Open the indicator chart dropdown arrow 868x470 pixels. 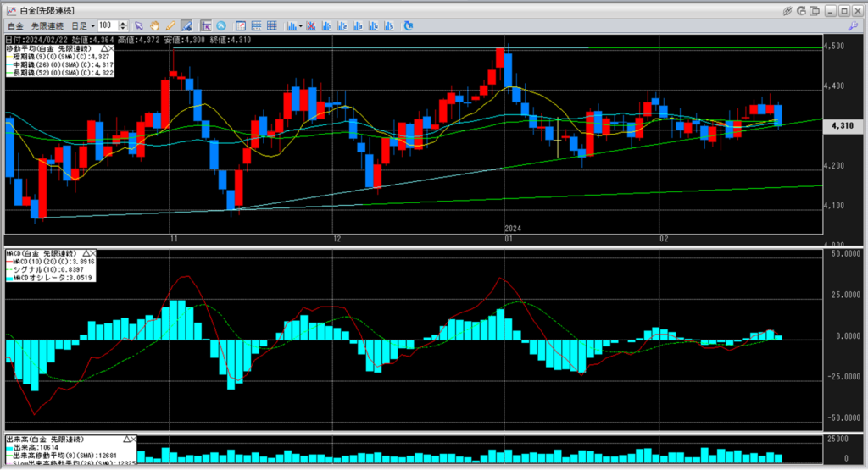pyautogui.click(x=301, y=26)
